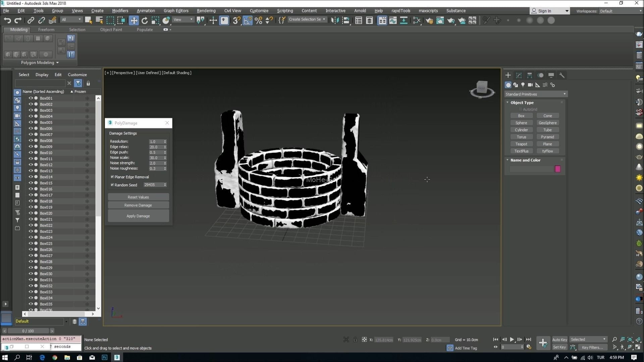
Task: Switch to the Freeform ribbon tab
Action: [46, 29]
